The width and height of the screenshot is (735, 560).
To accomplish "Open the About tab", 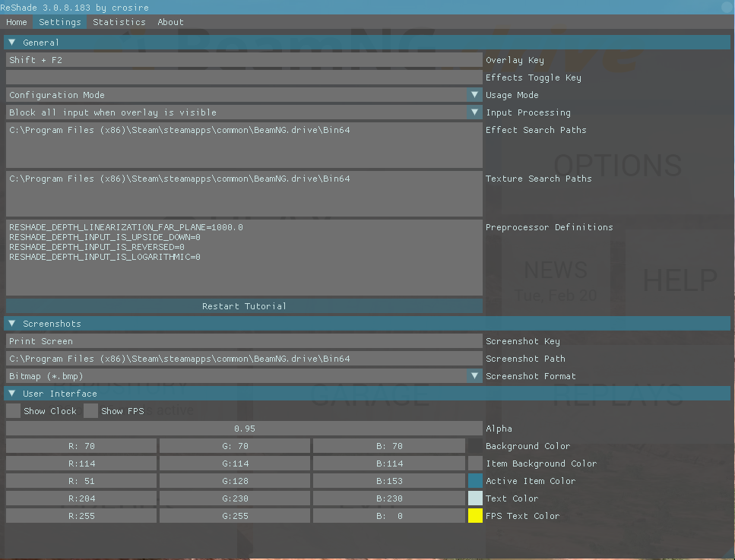I will 170,22.
